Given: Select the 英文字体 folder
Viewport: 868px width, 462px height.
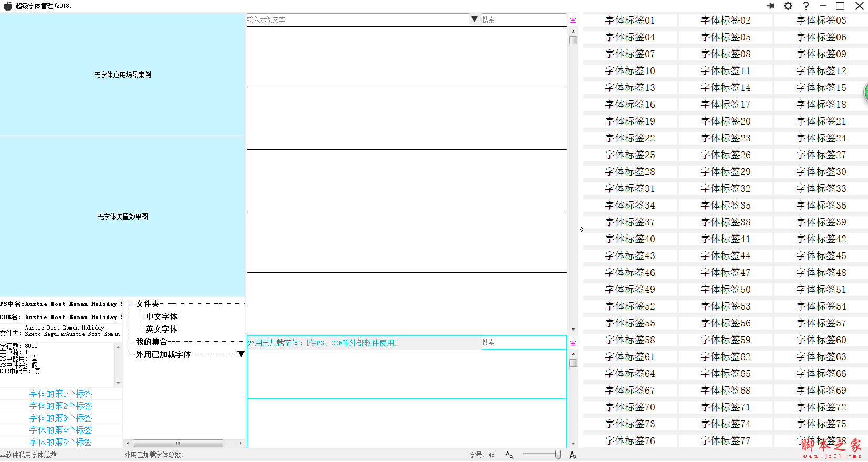Looking at the screenshot, I should 161,329.
